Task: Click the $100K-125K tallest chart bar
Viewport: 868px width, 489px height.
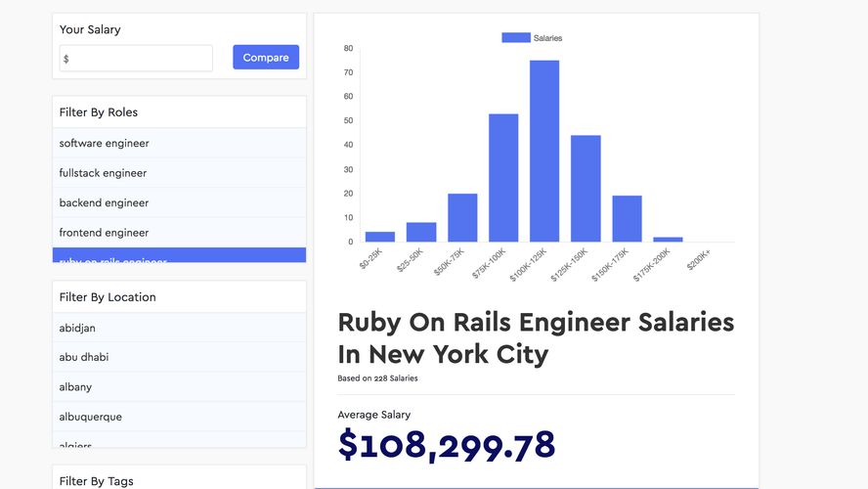Action: 544,152
